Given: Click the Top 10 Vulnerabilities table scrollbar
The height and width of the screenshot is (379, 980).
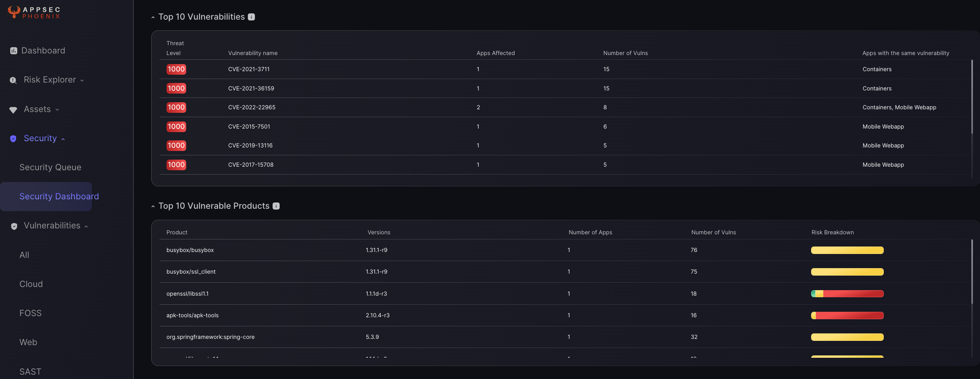Looking at the screenshot, I should click(972, 98).
